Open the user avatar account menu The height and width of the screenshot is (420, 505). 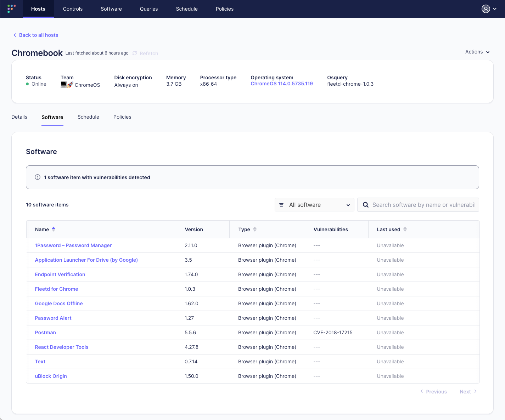pyautogui.click(x=486, y=9)
